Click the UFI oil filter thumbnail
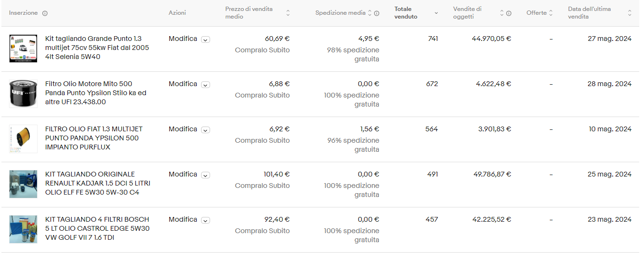Viewport: 644px width, 255px height. click(x=23, y=94)
